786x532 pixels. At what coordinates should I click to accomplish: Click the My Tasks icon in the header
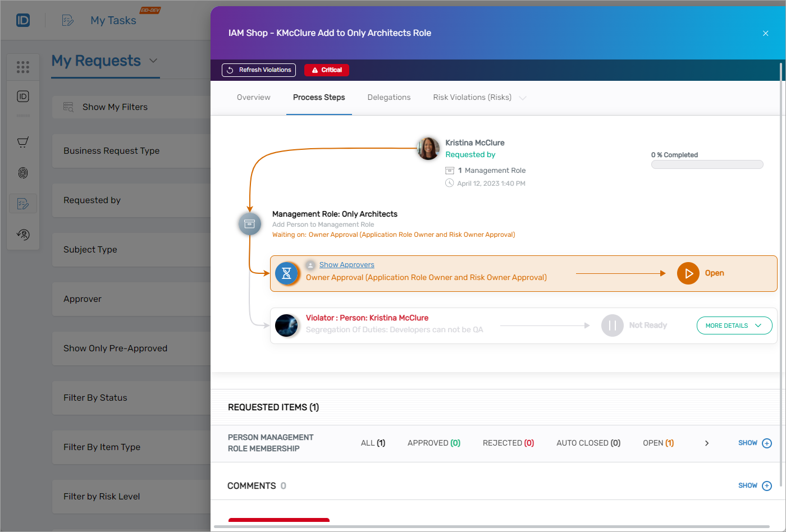tap(67, 20)
